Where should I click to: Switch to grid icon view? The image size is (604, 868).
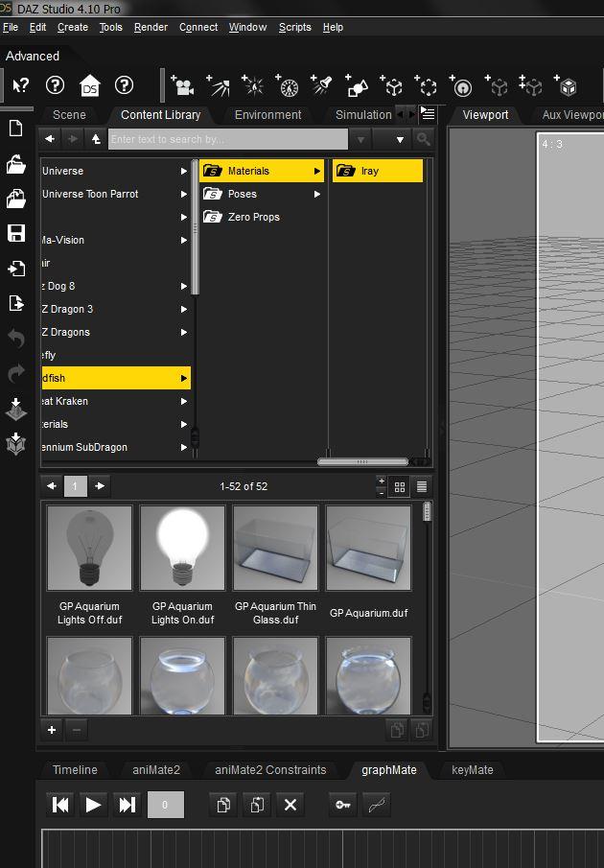click(400, 486)
